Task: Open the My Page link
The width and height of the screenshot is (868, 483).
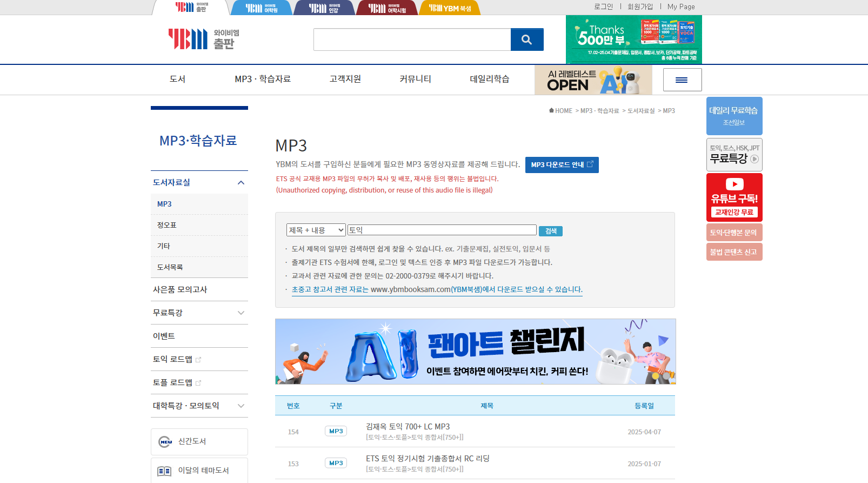Action: point(681,6)
